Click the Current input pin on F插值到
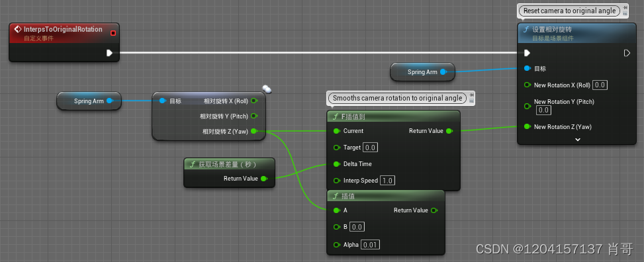The height and width of the screenshot is (262, 644). tap(336, 131)
